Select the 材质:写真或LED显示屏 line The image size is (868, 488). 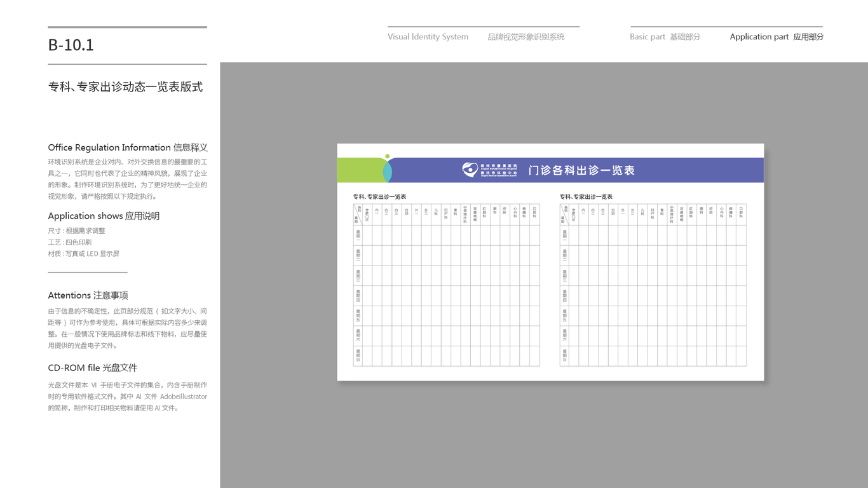tap(83, 254)
